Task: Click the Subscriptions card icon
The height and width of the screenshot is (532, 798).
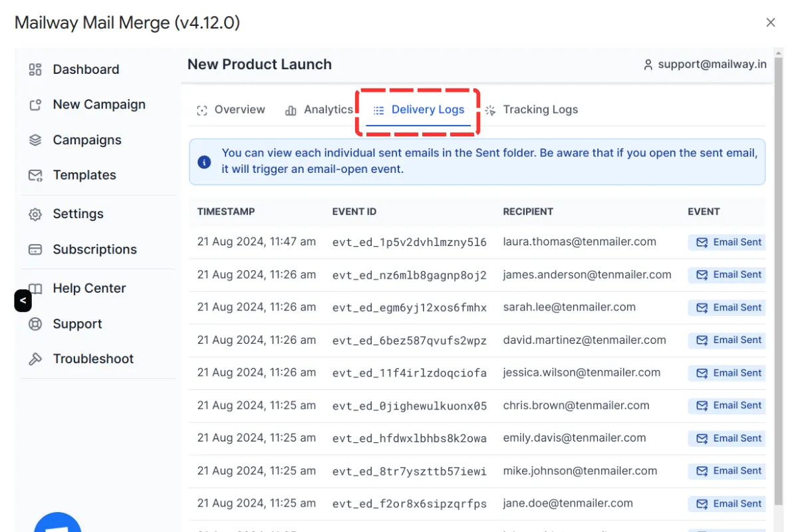Action: pos(35,250)
